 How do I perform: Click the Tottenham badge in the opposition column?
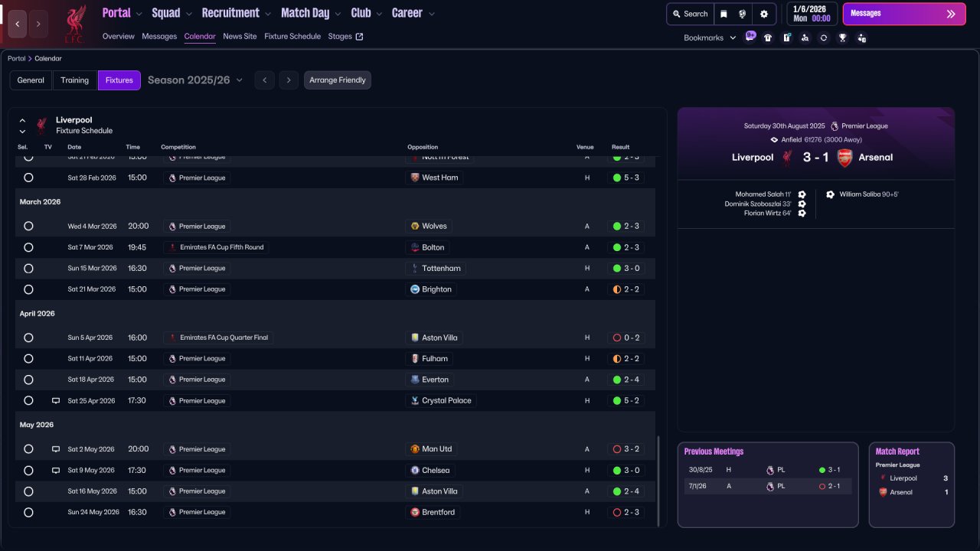click(x=415, y=269)
